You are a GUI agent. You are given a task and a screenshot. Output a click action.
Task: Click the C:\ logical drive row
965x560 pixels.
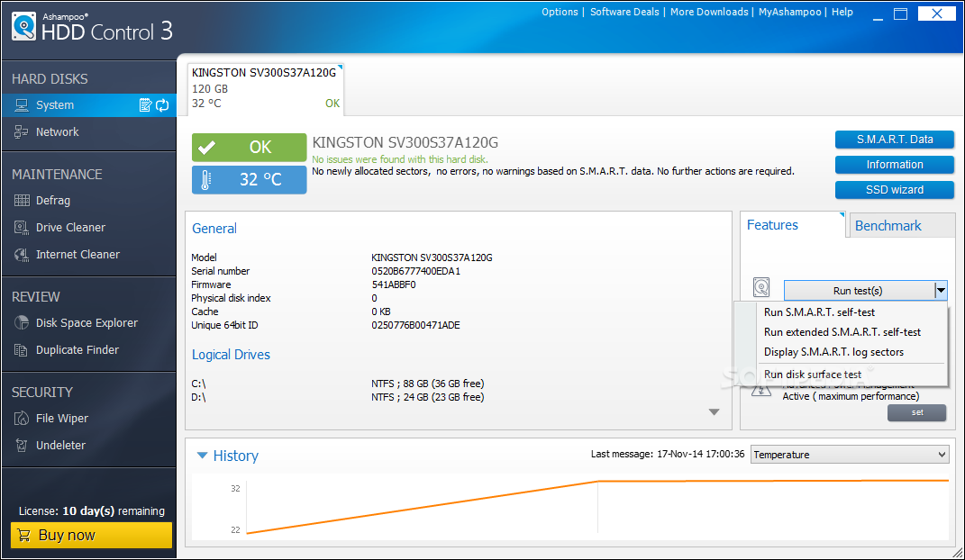pos(338,384)
